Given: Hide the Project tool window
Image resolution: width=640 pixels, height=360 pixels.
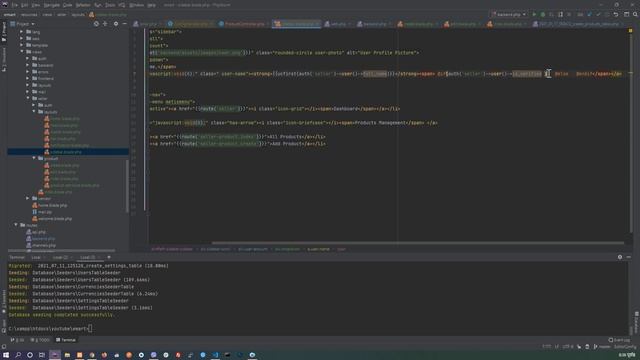Looking at the screenshot, I should (124, 24).
